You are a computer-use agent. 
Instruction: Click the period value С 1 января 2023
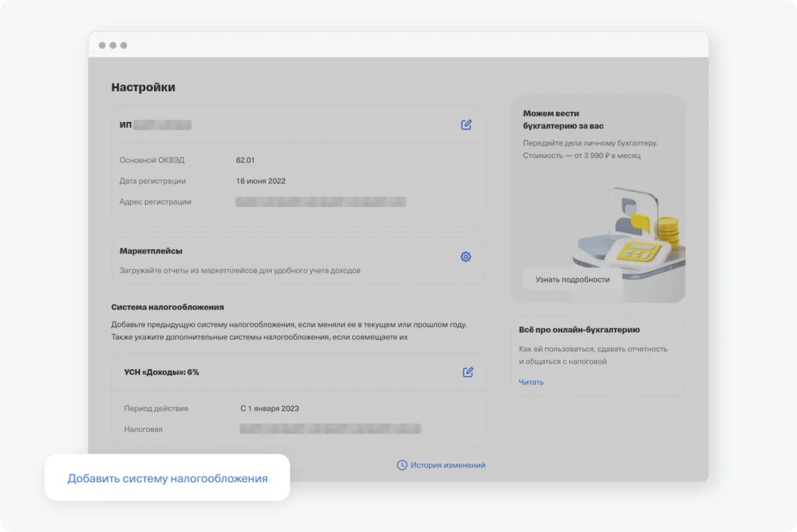coord(269,409)
